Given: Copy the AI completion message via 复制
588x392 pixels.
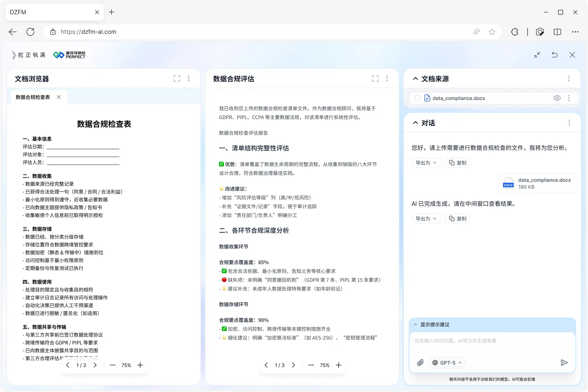Looking at the screenshot, I should coord(458,219).
